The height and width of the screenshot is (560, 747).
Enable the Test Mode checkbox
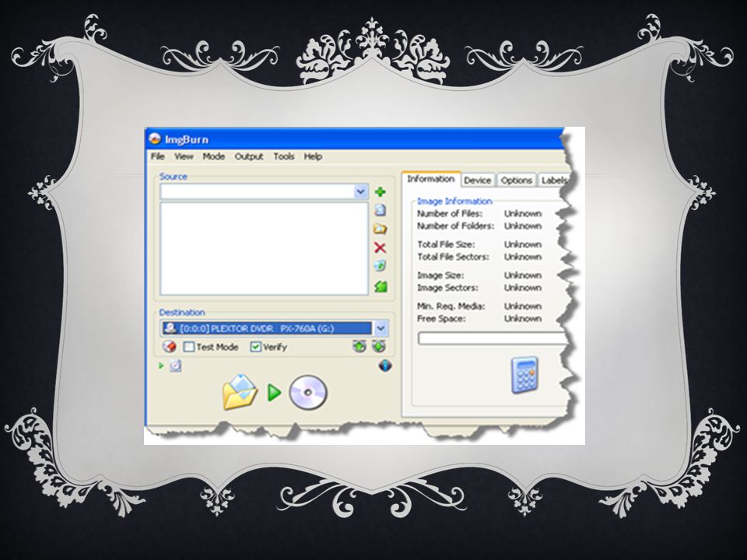point(189,347)
